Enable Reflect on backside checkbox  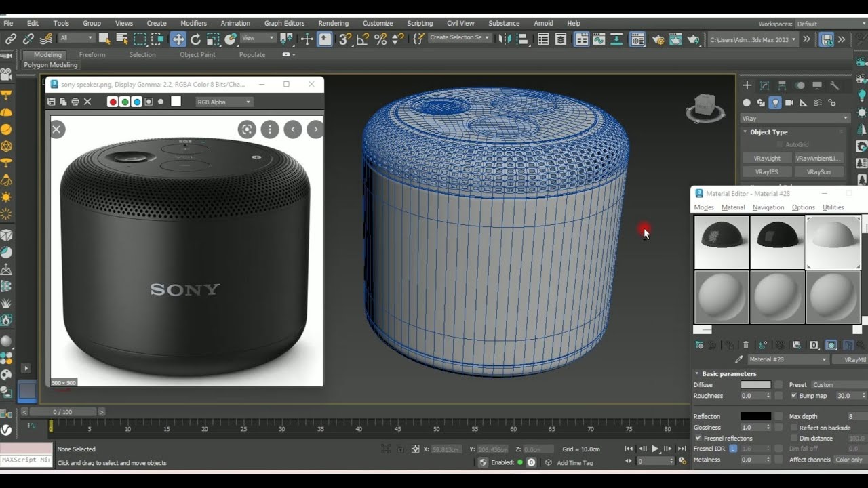794,428
